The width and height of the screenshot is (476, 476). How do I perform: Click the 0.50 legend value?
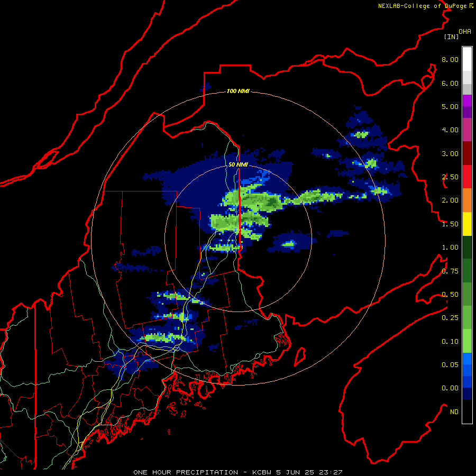coord(450,295)
